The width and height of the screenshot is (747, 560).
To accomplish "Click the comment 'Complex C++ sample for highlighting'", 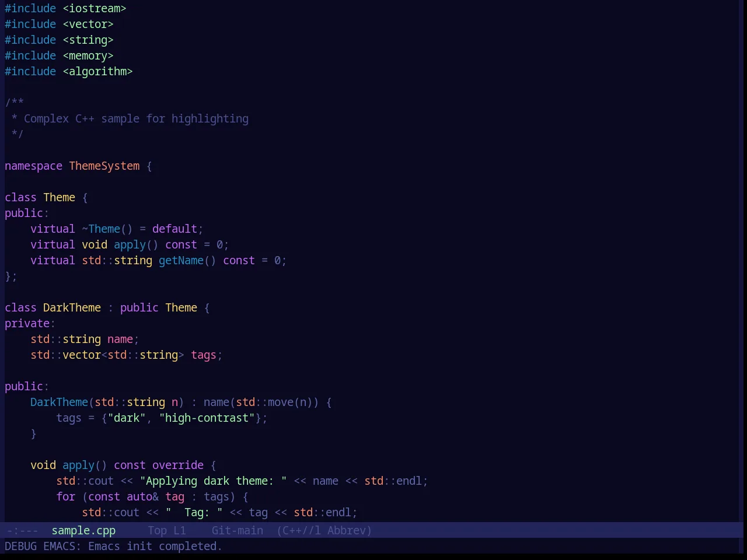I will pos(136,119).
